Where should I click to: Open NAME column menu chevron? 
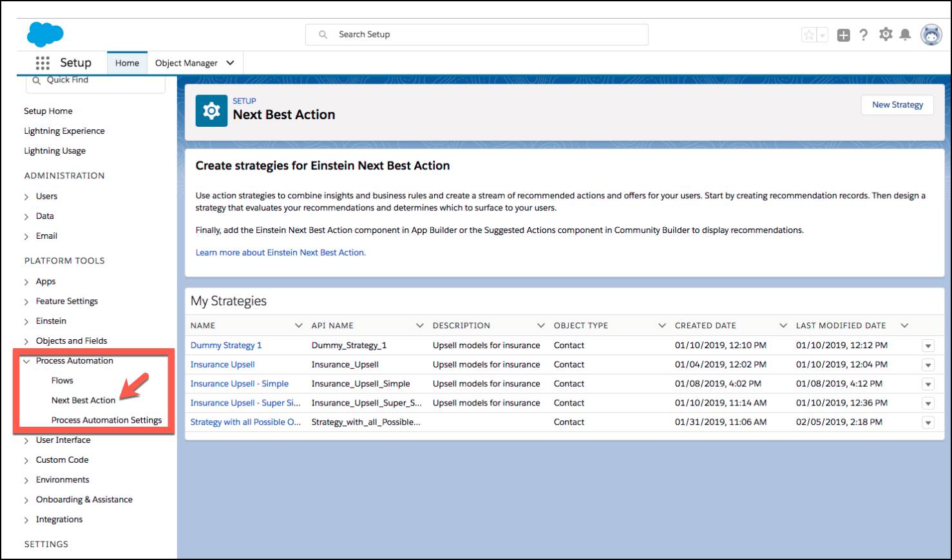coord(298,326)
